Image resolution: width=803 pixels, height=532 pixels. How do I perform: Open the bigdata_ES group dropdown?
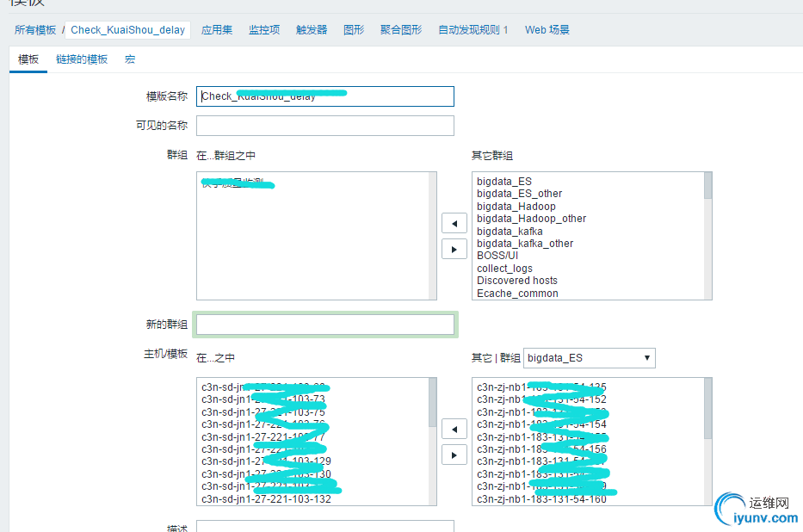coord(589,358)
